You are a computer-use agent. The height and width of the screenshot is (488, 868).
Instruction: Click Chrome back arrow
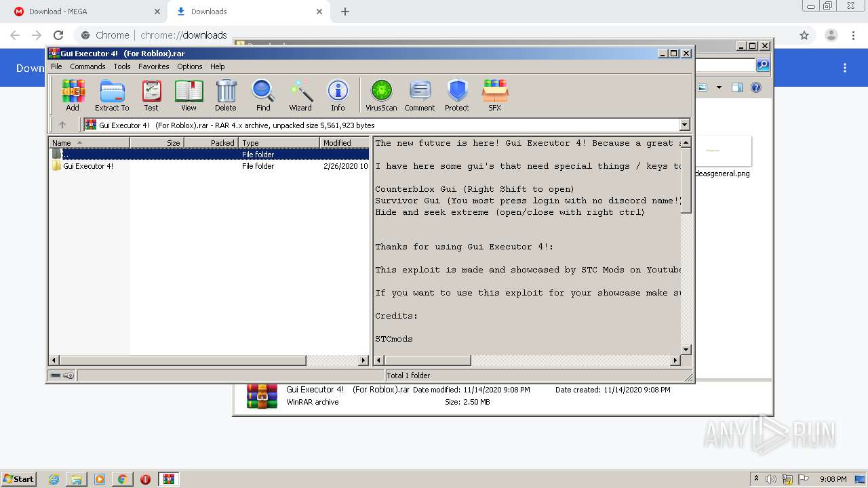pos(15,35)
